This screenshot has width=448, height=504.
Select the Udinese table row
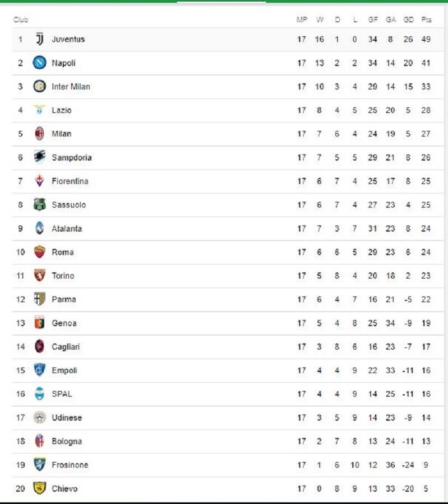[227, 417]
